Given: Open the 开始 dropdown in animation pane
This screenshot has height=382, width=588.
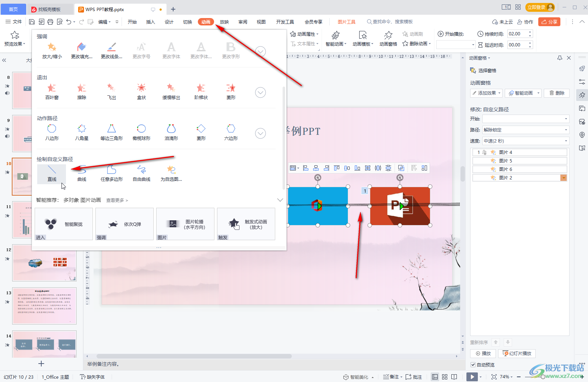Looking at the screenshot, I should click(x=526, y=119).
